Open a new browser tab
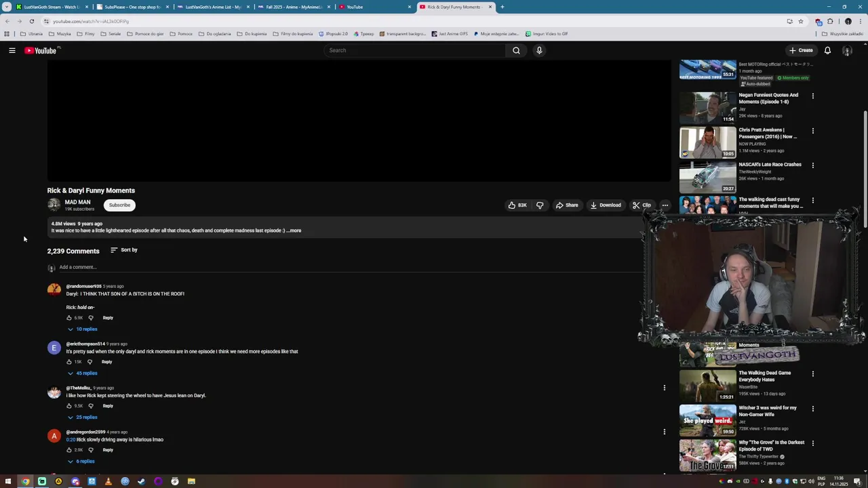The width and height of the screenshot is (868, 488). (x=502, y=7)
